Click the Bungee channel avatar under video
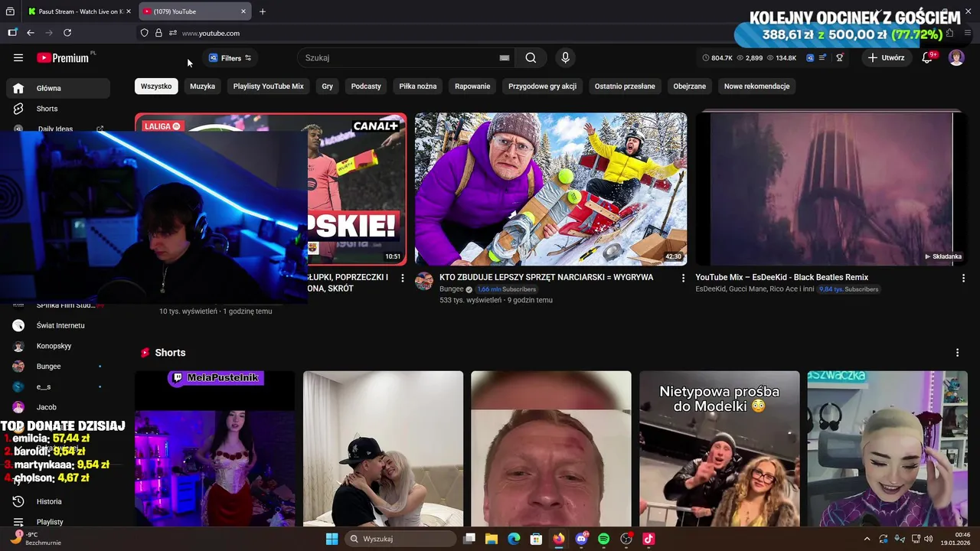Image resolution: width=980 pixels, height=551 pixels. point(424,281)
